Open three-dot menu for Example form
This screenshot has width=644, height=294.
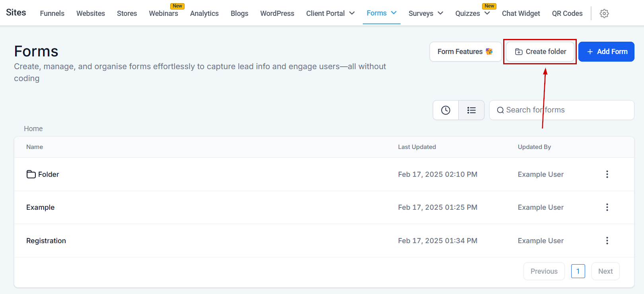point(607,207)
